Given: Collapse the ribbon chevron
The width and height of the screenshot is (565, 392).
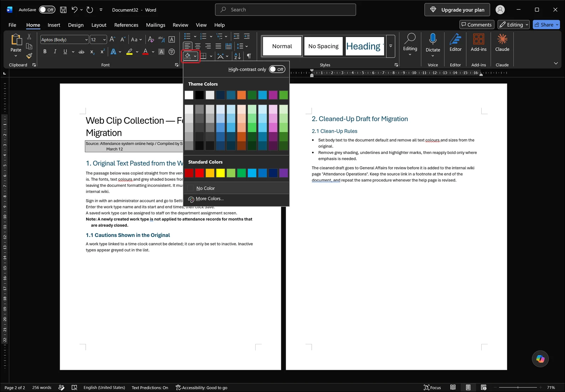Looking at the screenshot, I should pos(556,63).
